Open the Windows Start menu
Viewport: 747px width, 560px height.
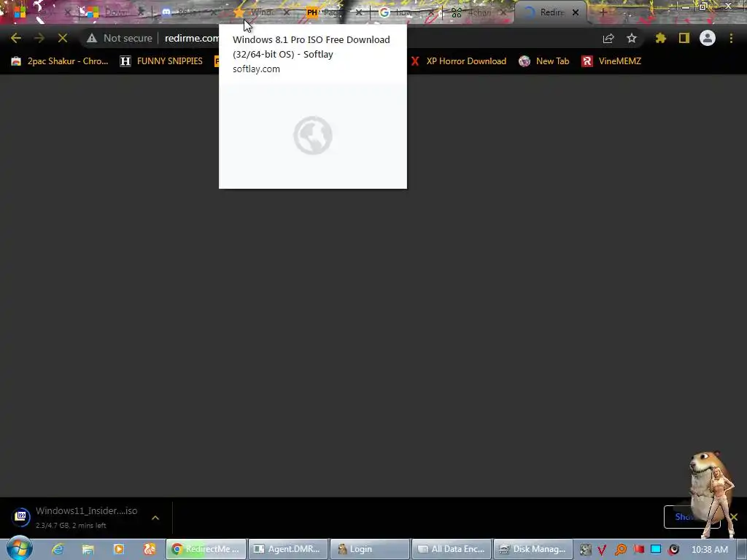19,548
